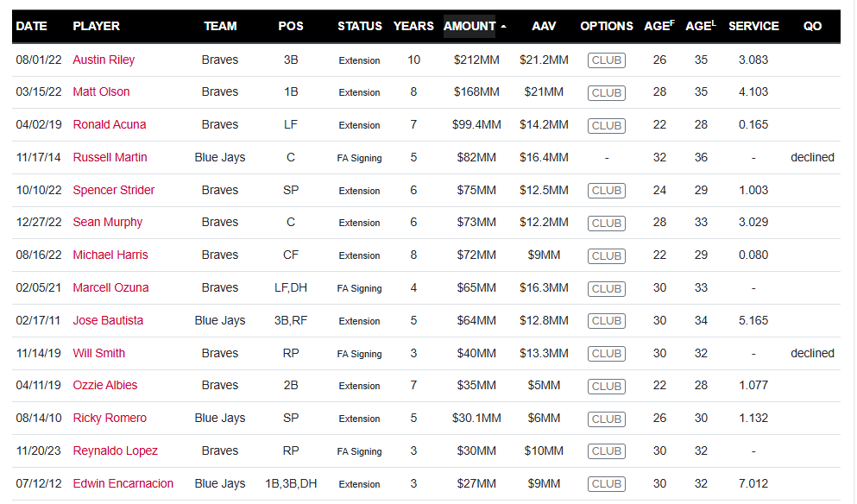Click the Jose Bautista link

108,321
